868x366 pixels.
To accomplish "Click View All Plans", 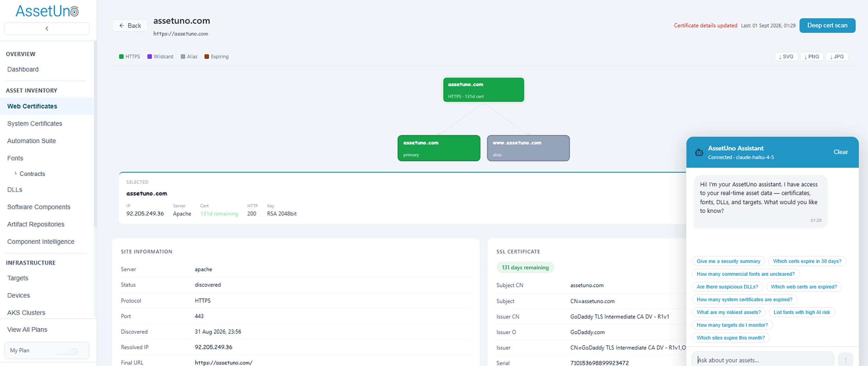I will (x=27, y=329).
